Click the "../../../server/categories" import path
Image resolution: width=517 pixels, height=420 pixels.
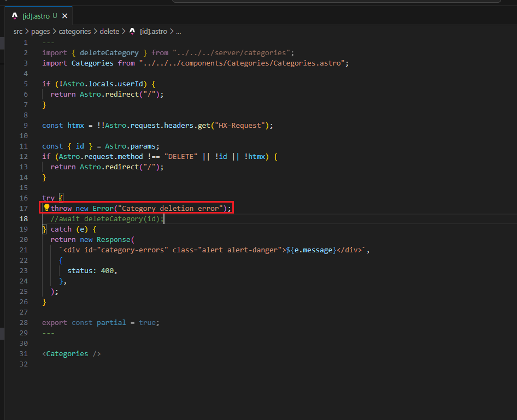[x=231, y=53]
